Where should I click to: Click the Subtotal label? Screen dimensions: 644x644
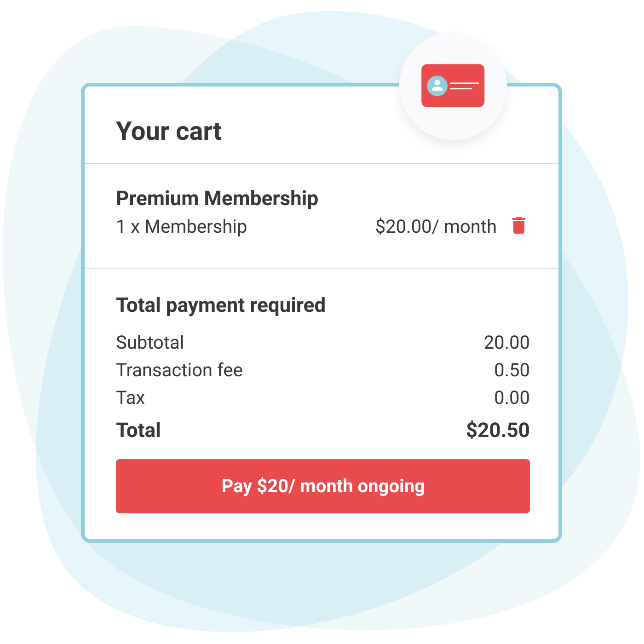(150, 343)
